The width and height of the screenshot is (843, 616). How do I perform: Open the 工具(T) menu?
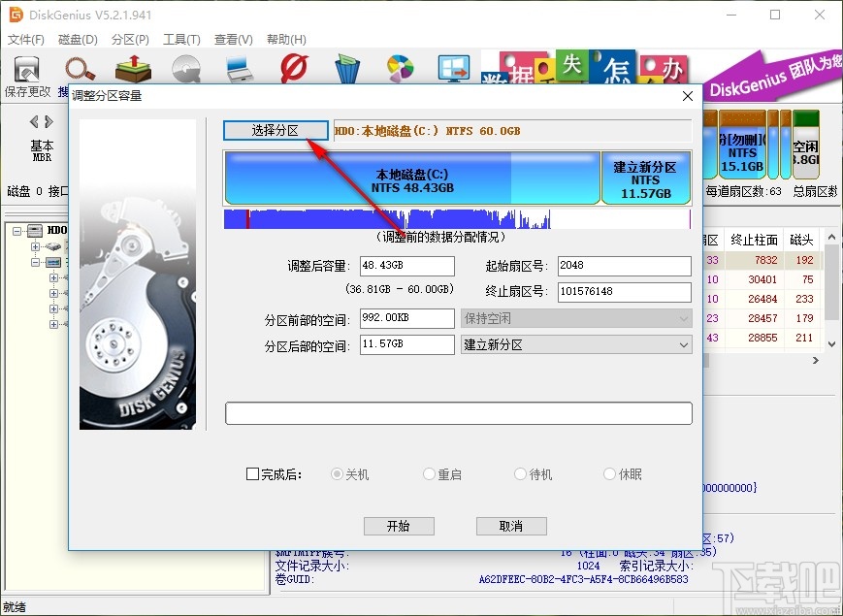[x=179, y=37]
